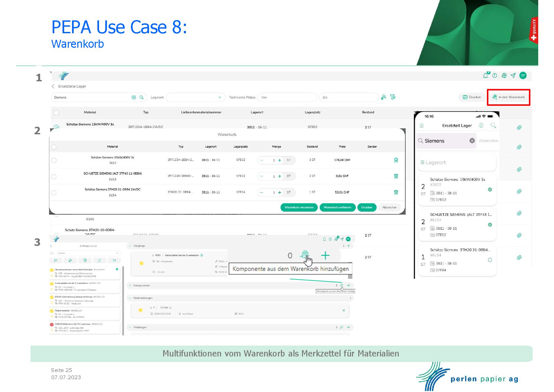Click the Aufträge list vertical scrollbar
The image size is (554, 392).
[123, 301]
